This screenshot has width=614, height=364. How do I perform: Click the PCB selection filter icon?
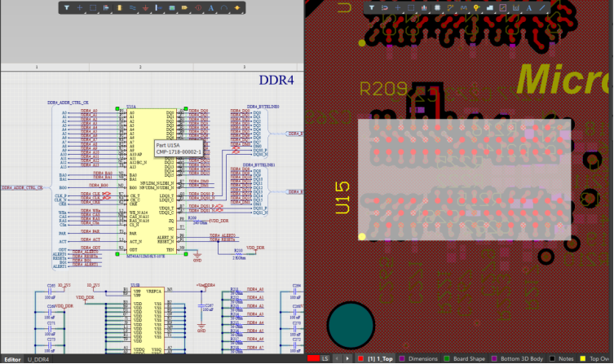pyautogui.click(x=372, y=7)
